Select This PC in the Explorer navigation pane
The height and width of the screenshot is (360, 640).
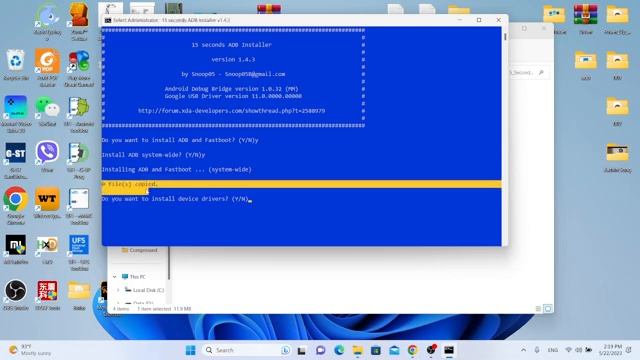[x=133, y=277]
